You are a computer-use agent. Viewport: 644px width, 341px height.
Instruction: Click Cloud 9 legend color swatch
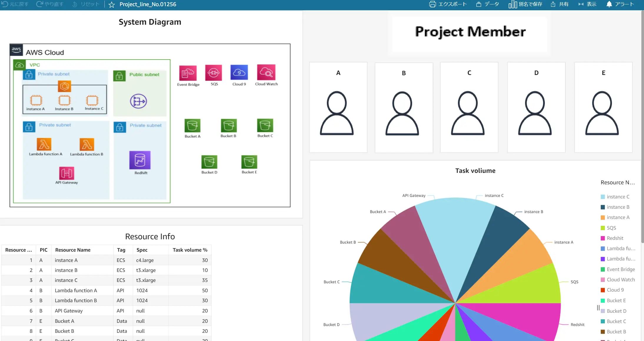click(x=603, y=290)
